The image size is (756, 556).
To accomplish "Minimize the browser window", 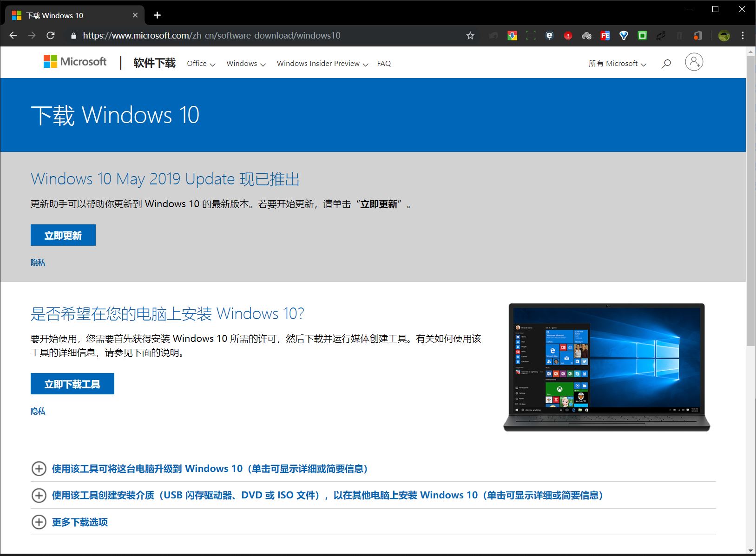I will 690,9.
